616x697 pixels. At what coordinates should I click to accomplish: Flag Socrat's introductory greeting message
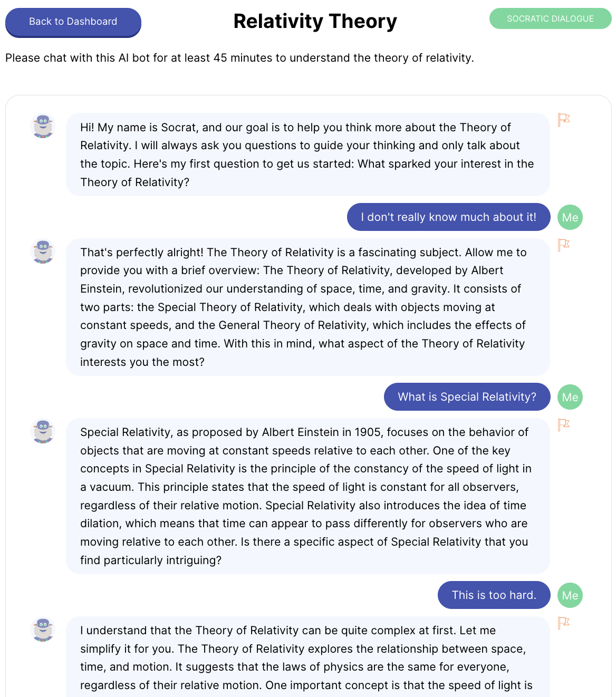[x=564, y=120]
